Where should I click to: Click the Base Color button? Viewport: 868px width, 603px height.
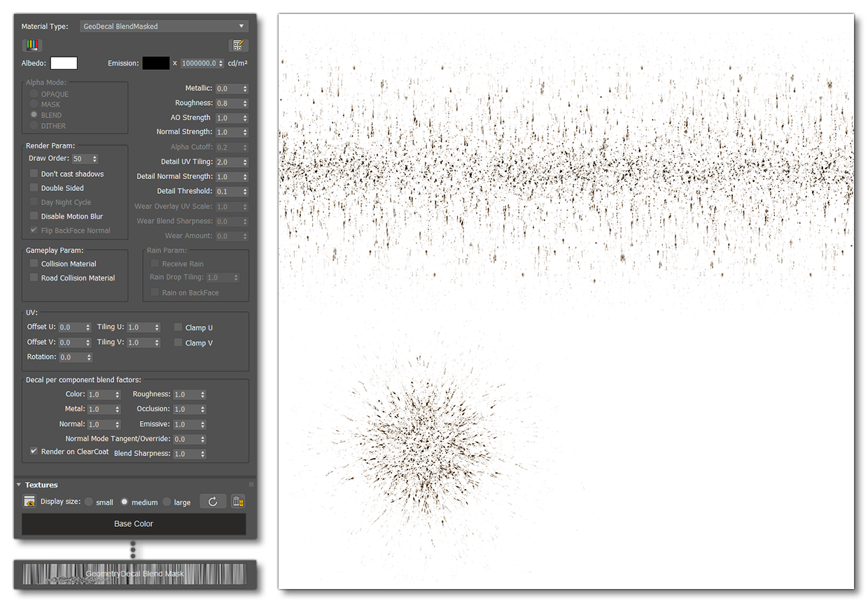pos(134,523)
